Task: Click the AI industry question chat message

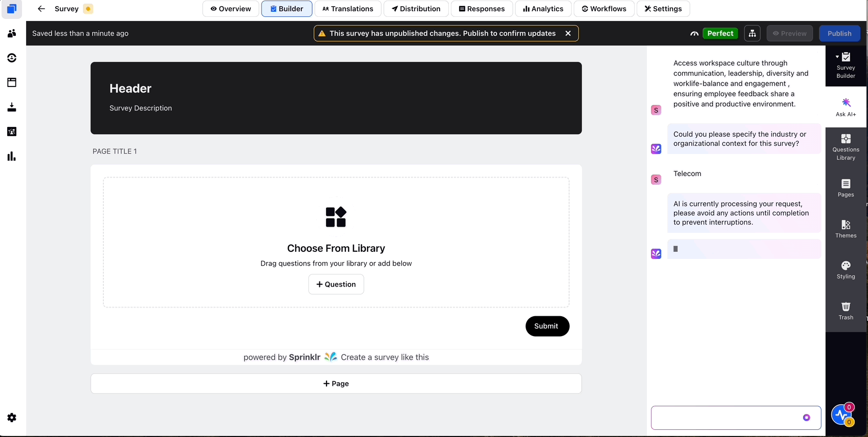Action: coord(744,139)
